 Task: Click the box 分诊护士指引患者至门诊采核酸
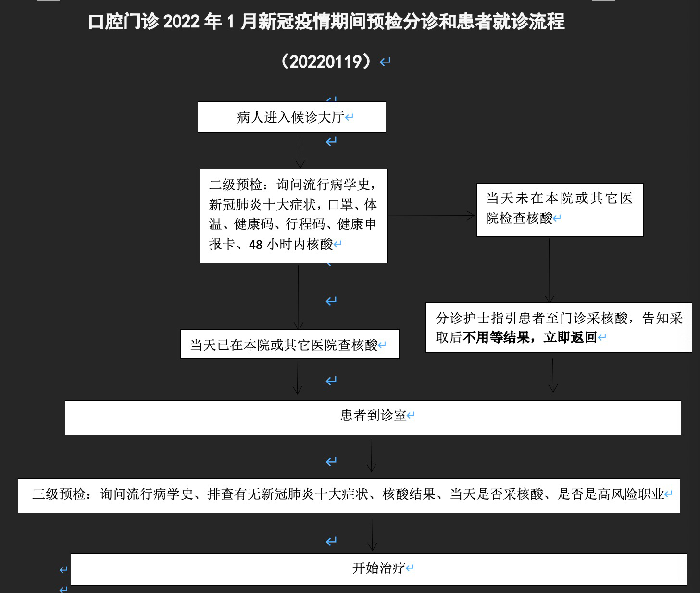(x=559, y=327)
